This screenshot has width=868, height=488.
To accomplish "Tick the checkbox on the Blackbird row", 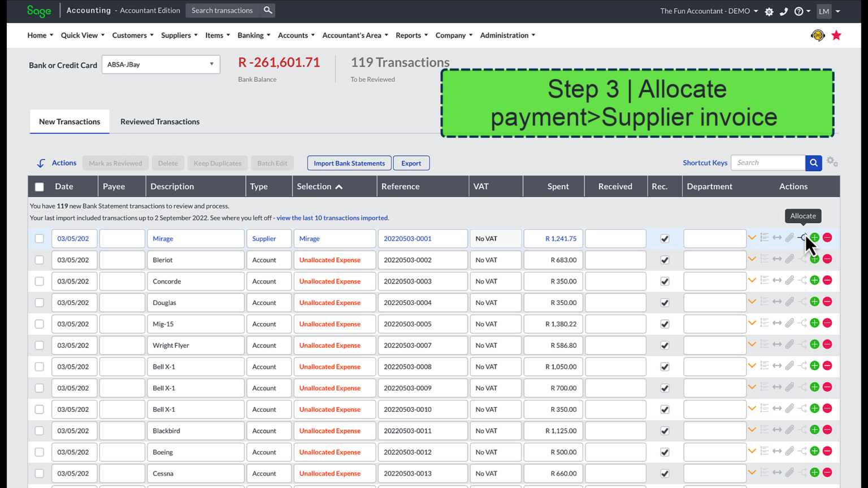I will tap(39, 430).
